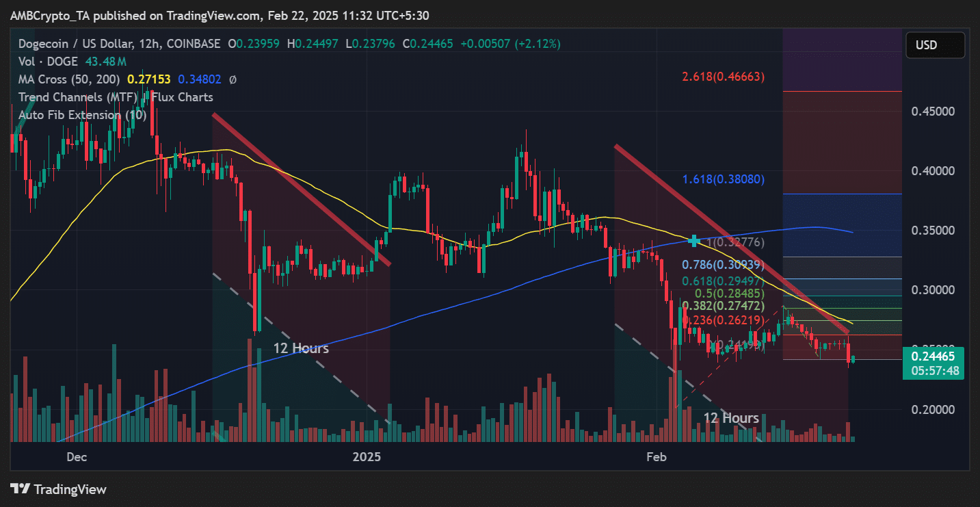Screen dimensions: 980x507
Task: Click the Vol · DOGE indicator label
Action: tap(47, 62)
